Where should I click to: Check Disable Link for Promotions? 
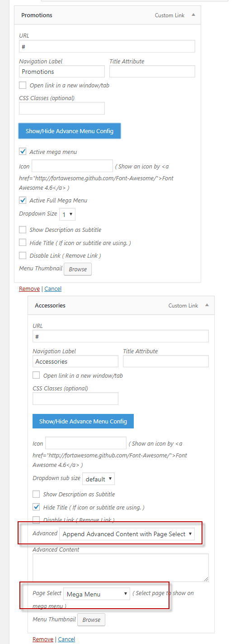[x=23, y=255]
